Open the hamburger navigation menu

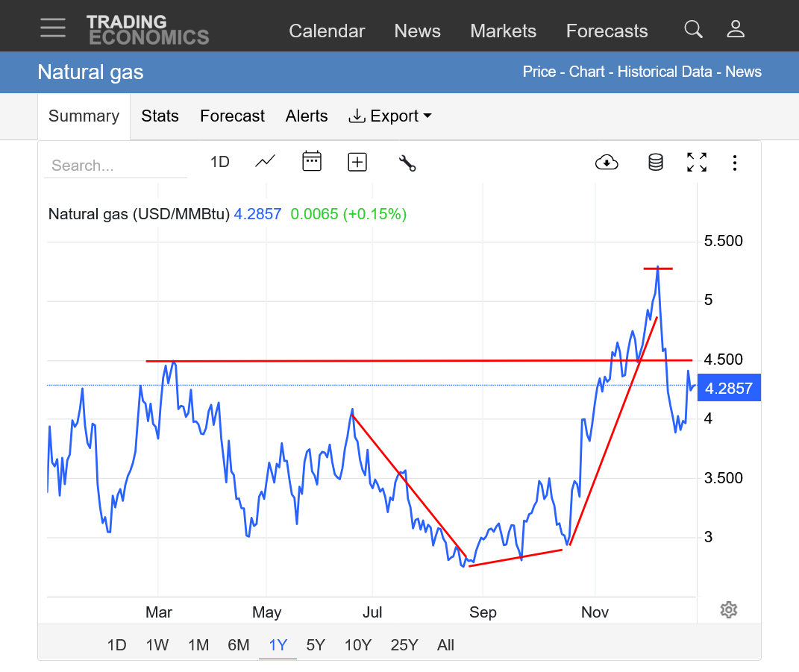click(x=53, y=28)
